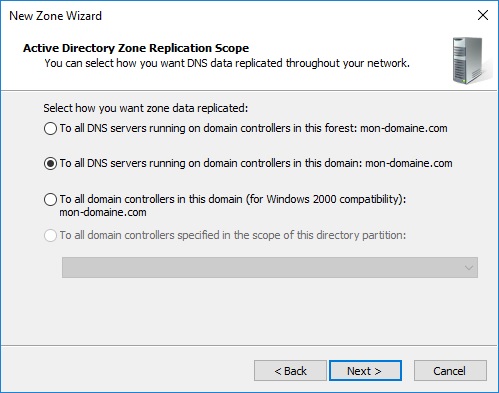Select the forest-wide DNS servers radio button
This screenshot has width=499, height=393.
(50, 129)
